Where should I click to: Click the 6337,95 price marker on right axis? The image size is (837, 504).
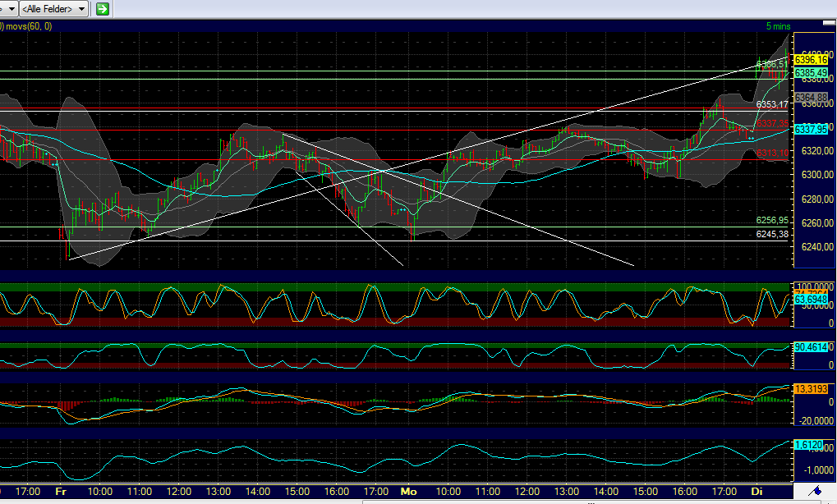coord(812,128)
